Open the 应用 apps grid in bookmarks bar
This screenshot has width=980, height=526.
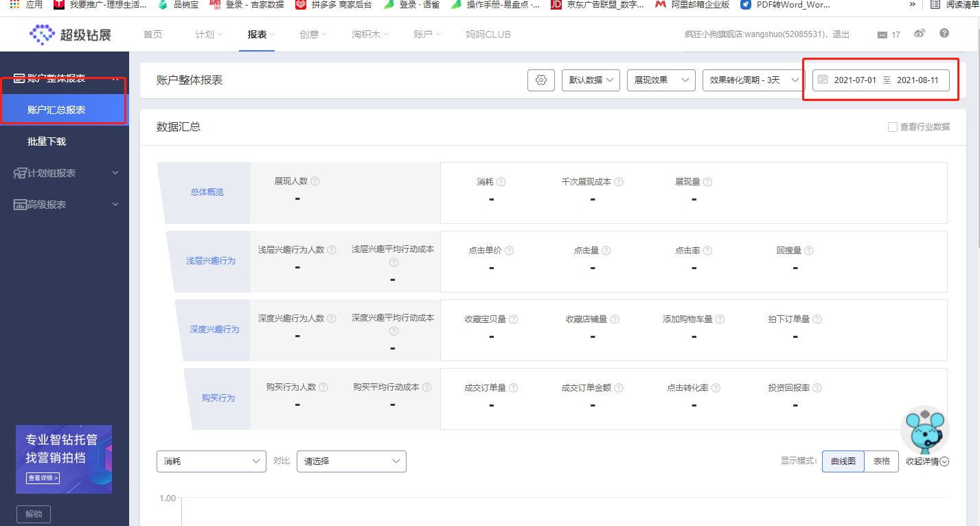coord(26,5)
